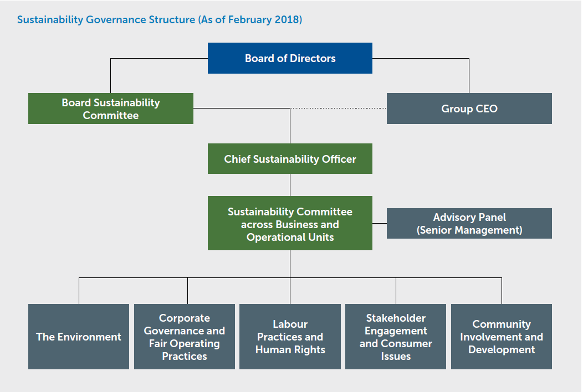Image resolution: width=583 pixels, height=392 pixels.
Task: Click the Board Sustainability Committee box
Action: pos(111,109)
